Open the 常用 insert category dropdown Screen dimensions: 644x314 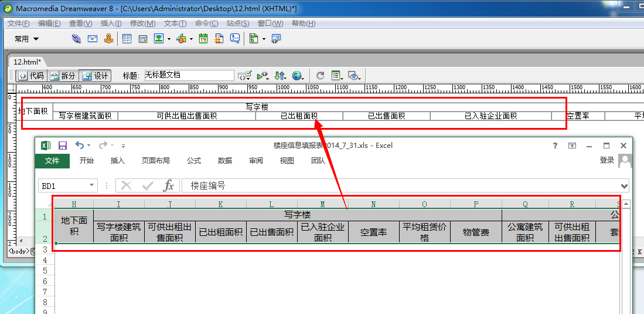[27, 39]
